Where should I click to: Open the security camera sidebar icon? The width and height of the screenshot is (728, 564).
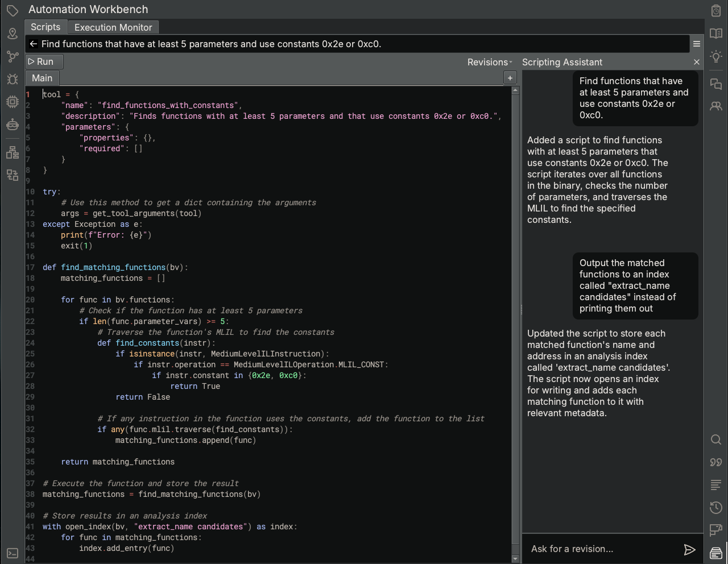click(716, 530)
